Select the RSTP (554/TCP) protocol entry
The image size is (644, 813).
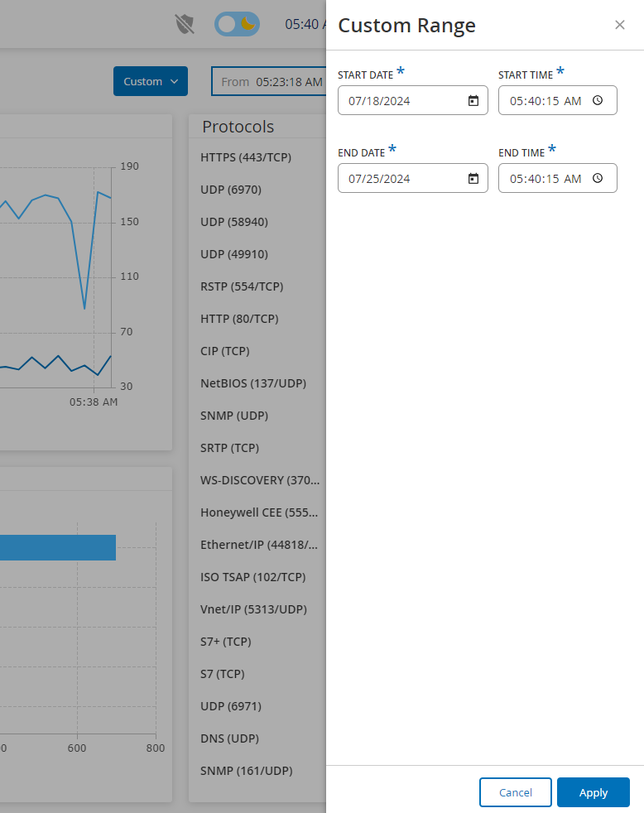tap(242, 286)
